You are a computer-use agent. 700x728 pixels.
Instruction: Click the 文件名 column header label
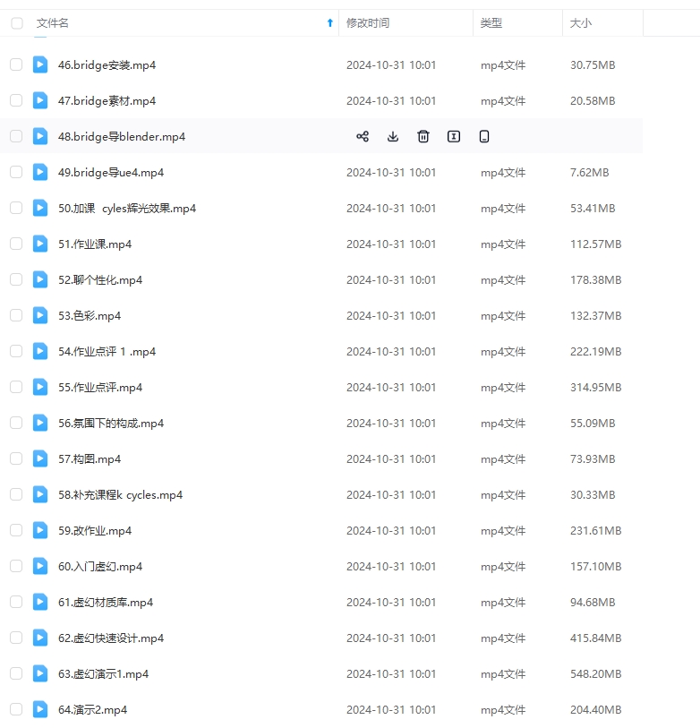point(53,23)
